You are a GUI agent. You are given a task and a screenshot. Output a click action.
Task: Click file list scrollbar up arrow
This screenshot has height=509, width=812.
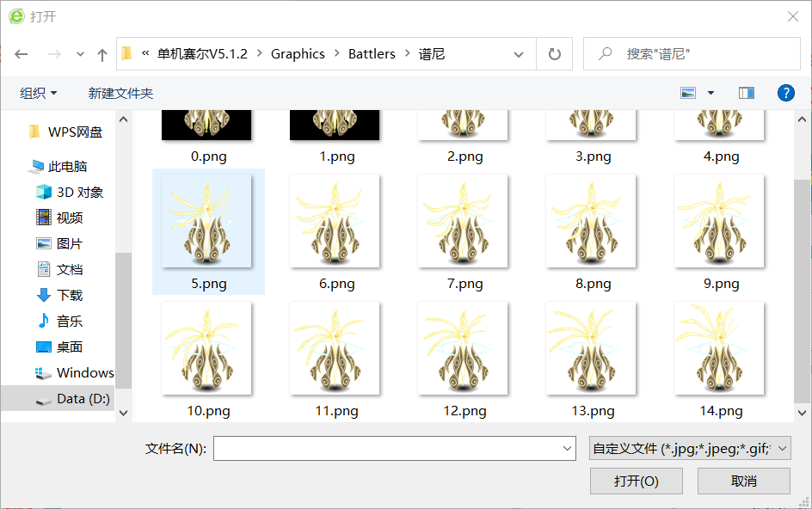[802, 120]
